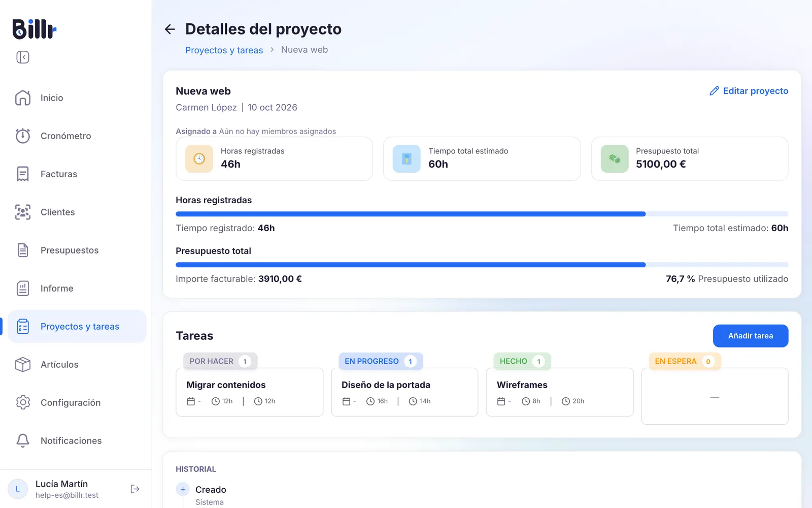Click the Informe report icon
Image resolution: width=812 pixels, height=508 pixels.
click(23, 288)
